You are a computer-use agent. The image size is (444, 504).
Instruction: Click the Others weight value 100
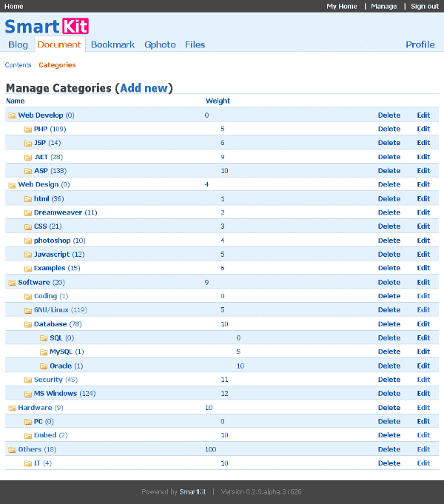point(211,450)
